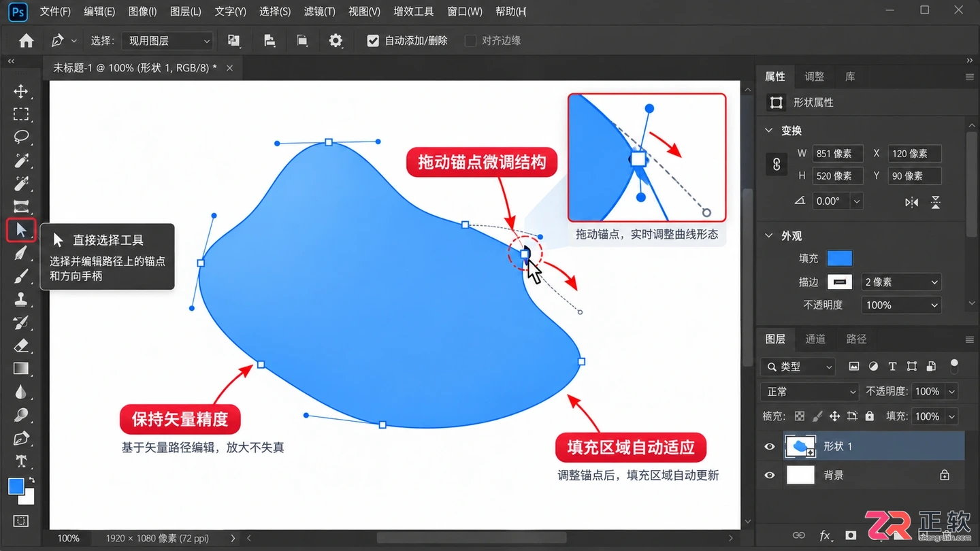This screenshot has height=551, width=980.
Task: Hide the 形状 1 layer
Action: 770,447
